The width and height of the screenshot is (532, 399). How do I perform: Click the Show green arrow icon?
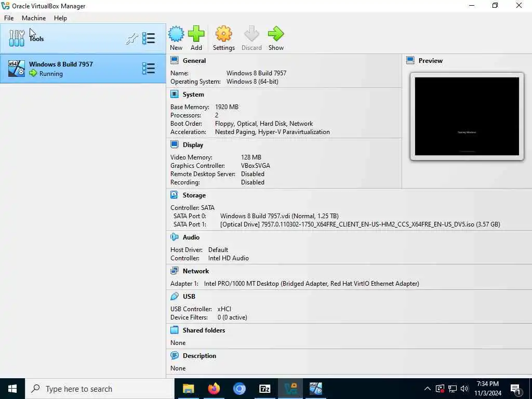click(x=276, y=34)
